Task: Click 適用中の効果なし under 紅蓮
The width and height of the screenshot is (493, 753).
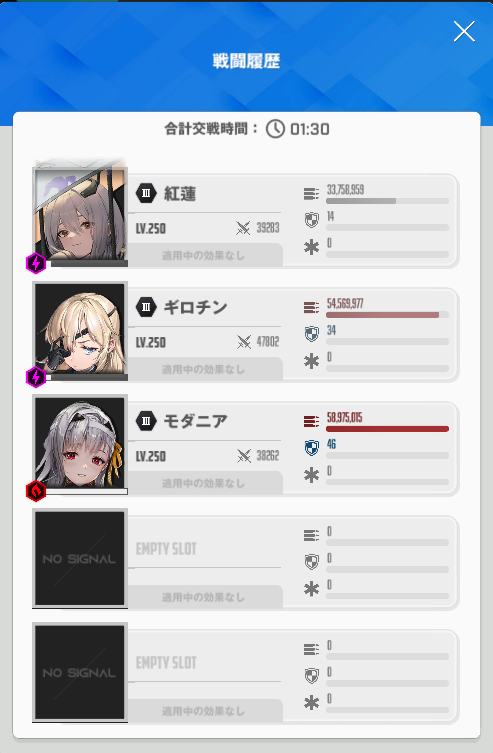Action: pyautogui.click(x=203, y=255)
